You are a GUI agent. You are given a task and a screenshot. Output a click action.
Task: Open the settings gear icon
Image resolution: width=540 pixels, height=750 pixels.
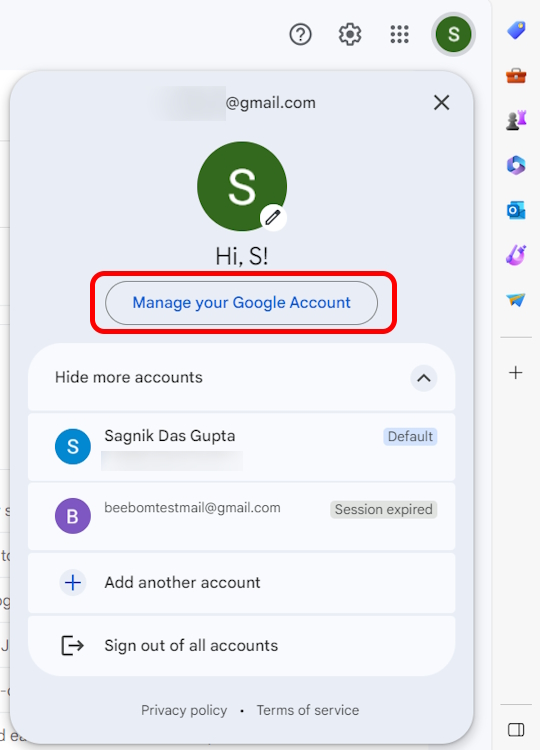point(350,34)
